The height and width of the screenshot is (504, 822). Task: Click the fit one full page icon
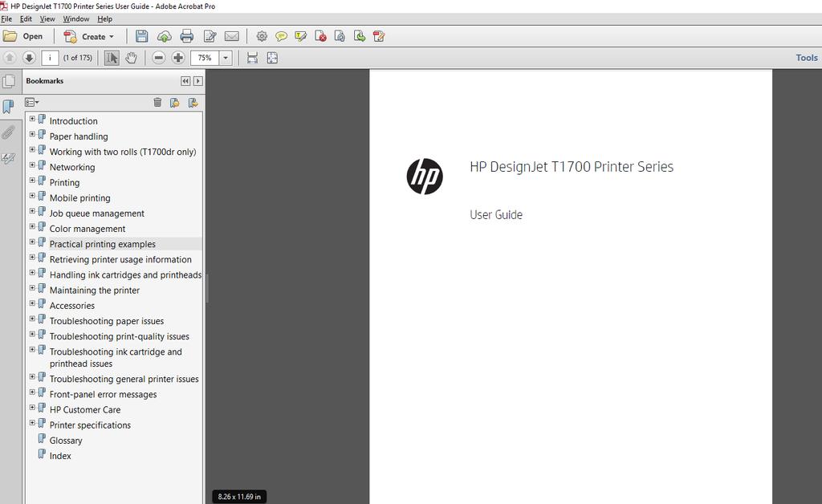tap(272, 58)
